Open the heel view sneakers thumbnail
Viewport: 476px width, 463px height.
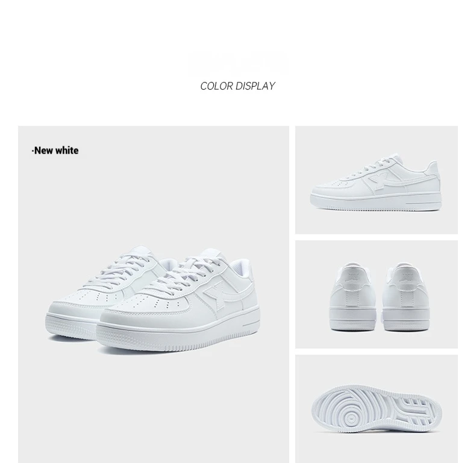point(377,294)
